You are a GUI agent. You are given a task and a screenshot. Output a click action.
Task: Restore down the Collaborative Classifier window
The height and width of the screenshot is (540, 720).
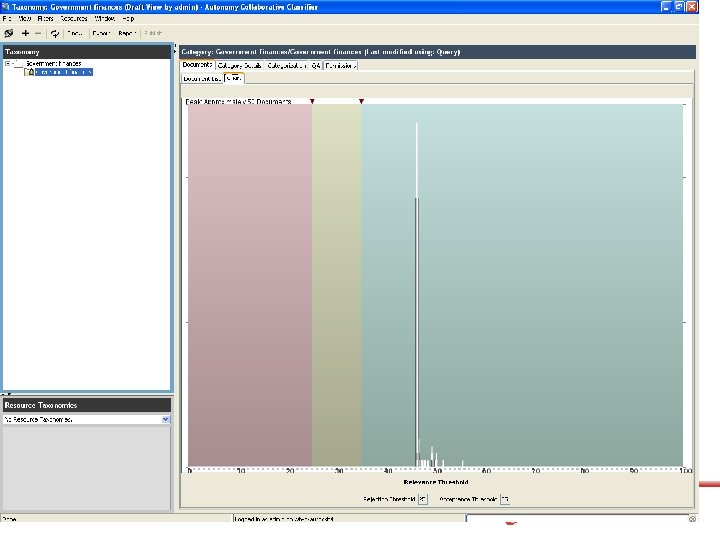pos(679,6)
